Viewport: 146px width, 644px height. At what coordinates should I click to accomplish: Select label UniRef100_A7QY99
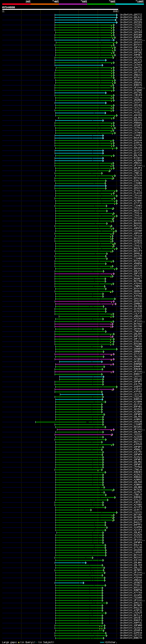(x=131, y=58)
